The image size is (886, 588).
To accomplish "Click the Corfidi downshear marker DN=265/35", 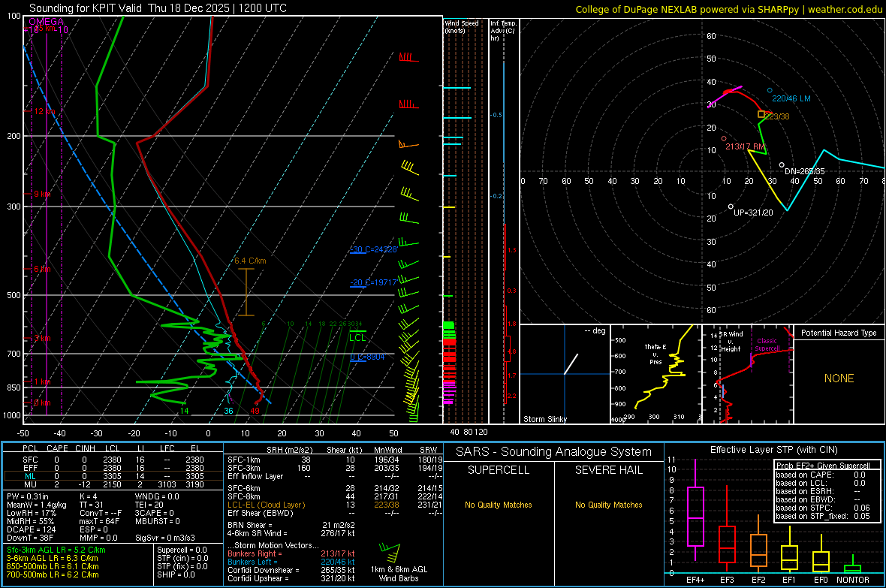I will (x=782, y=165).
